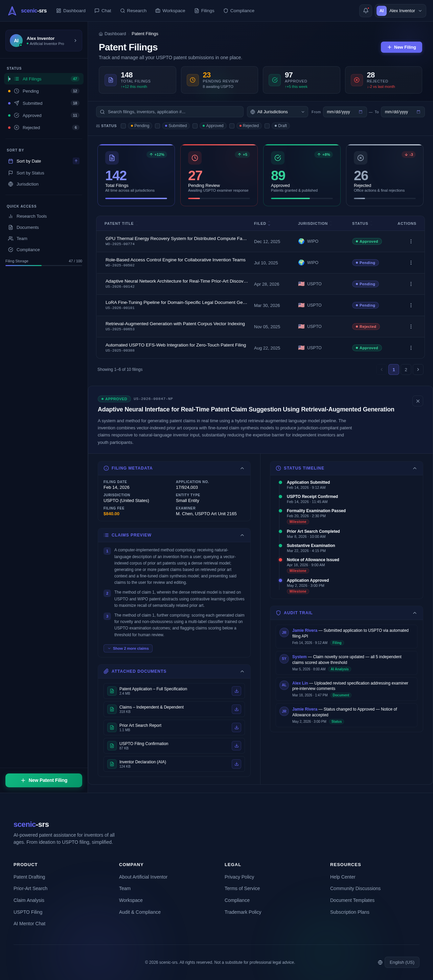Open actions menu for Automated USPTO EFS-Web row
Viewport: 433px width, 980px height.
[411, 348]
